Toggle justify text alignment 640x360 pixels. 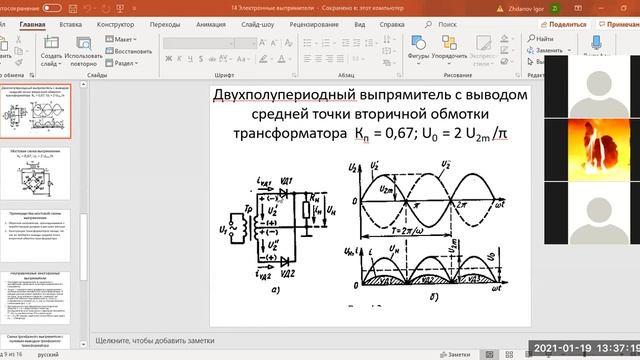pos(340,59)
